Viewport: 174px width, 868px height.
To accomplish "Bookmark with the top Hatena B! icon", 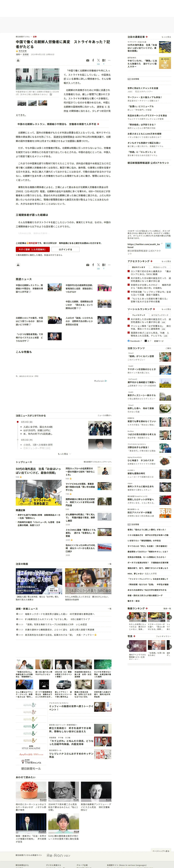I will 104,60.
